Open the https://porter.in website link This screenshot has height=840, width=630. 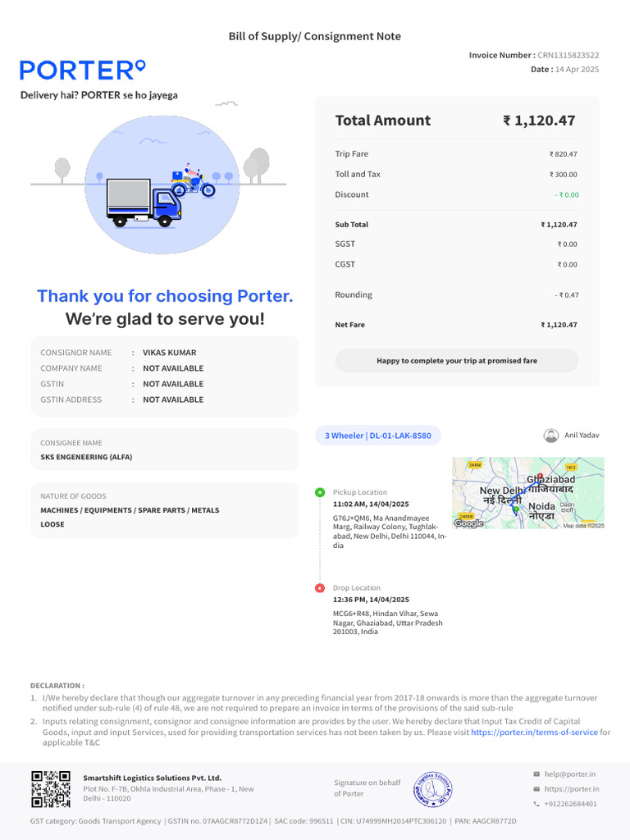pos(572,789)
